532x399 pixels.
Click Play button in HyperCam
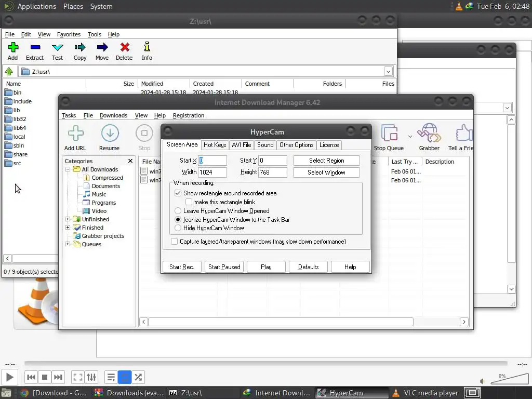tap(266, 267)
